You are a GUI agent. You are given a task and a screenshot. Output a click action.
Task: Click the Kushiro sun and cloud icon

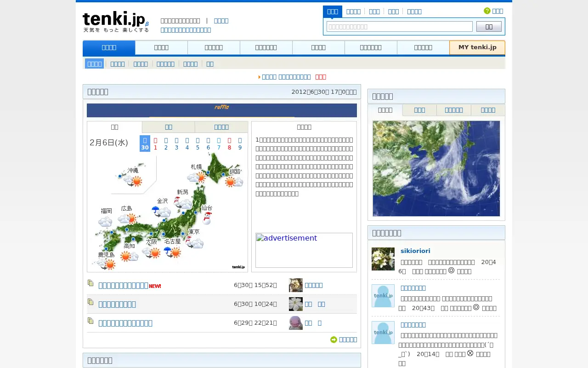pos(234,182)
